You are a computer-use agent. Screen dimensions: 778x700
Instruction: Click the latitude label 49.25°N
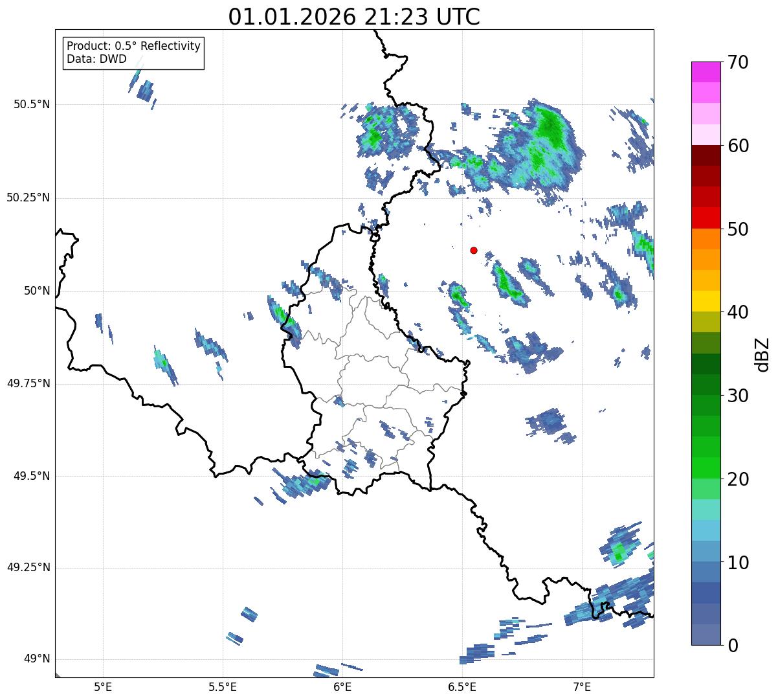click(x=28, y=567)
